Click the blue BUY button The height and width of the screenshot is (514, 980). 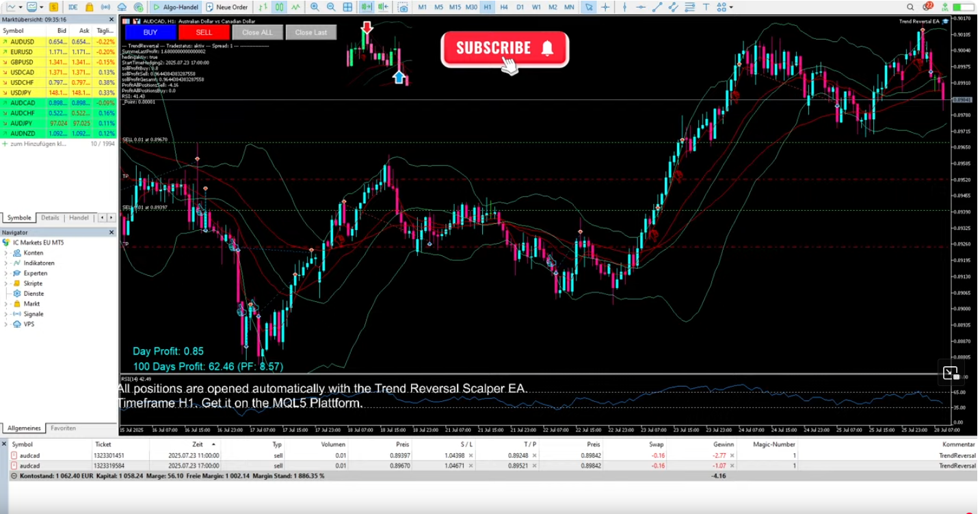tap(150, 32)
